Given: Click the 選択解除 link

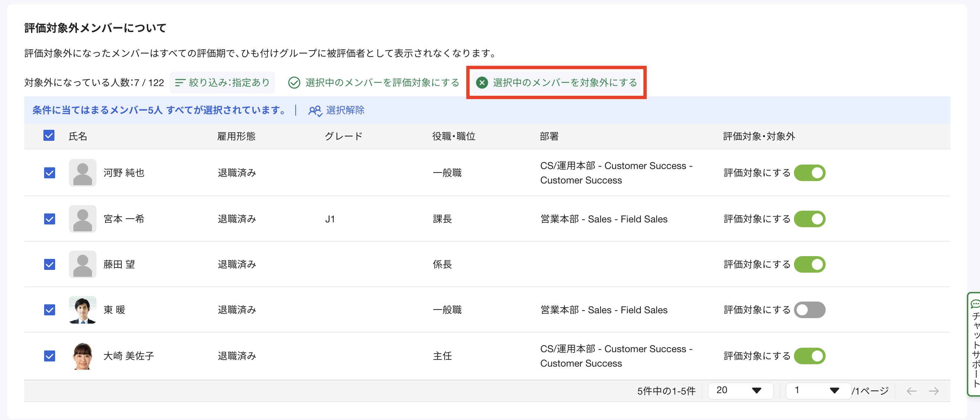Looking at the screenshot, I should point(345,110).
